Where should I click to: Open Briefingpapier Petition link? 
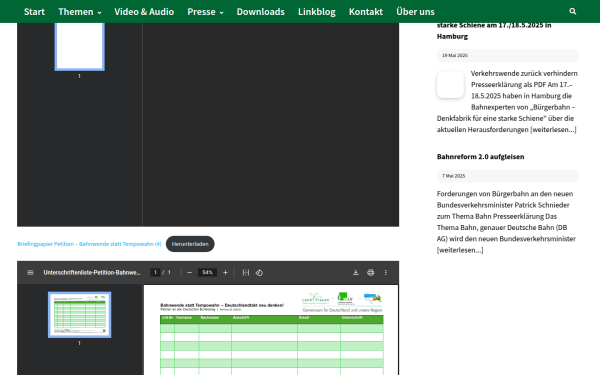point(89,244)
